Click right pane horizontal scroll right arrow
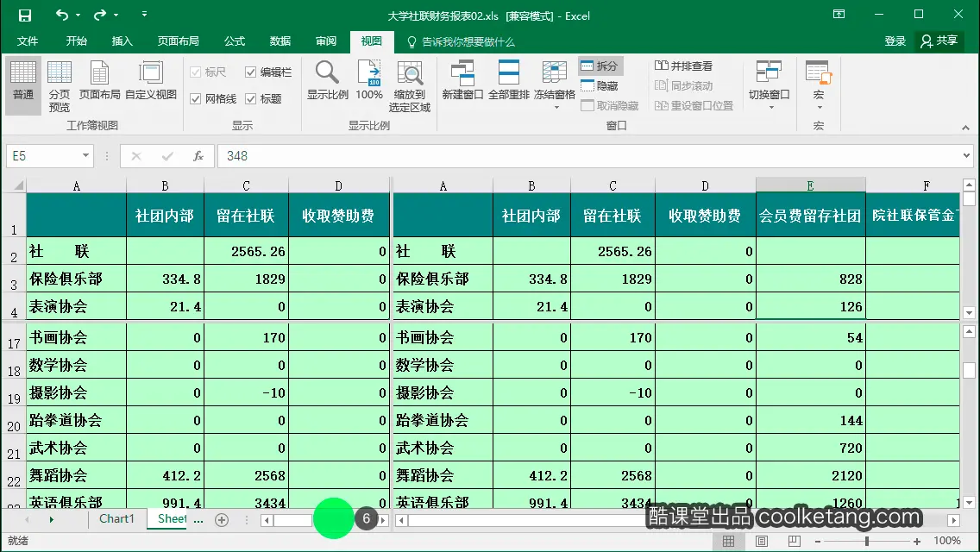Viewport: 980px width, 552px height. tap(954, 520)
